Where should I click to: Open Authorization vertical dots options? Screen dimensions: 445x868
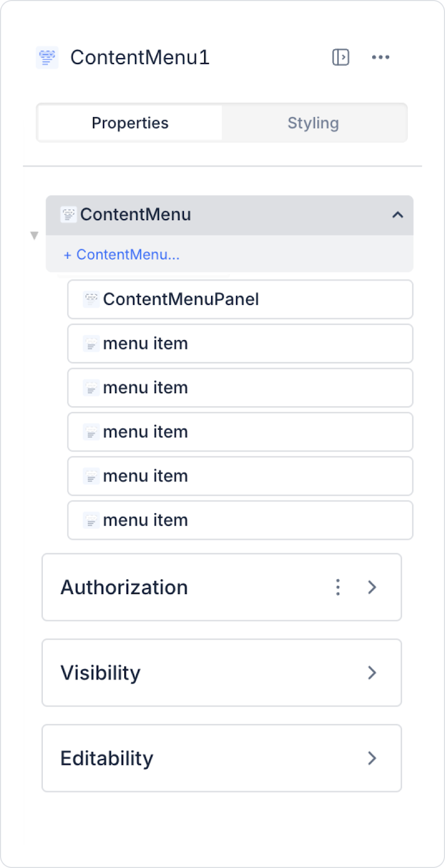[x=338, y=587]
